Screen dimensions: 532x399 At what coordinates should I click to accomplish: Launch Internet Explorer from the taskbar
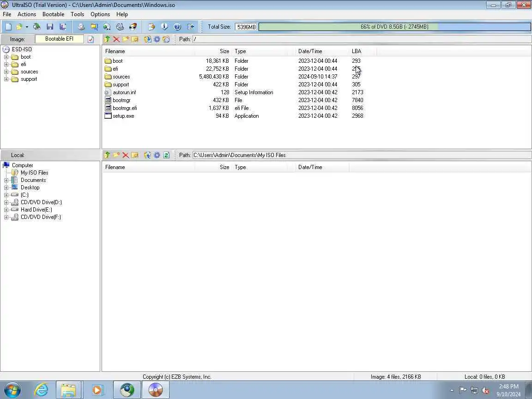click(x=41, y=390)
